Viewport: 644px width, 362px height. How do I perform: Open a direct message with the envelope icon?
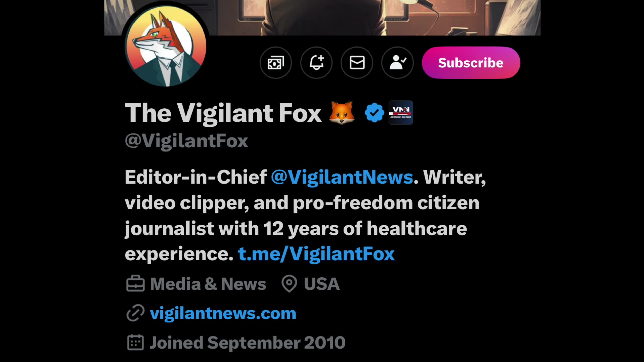357,63
